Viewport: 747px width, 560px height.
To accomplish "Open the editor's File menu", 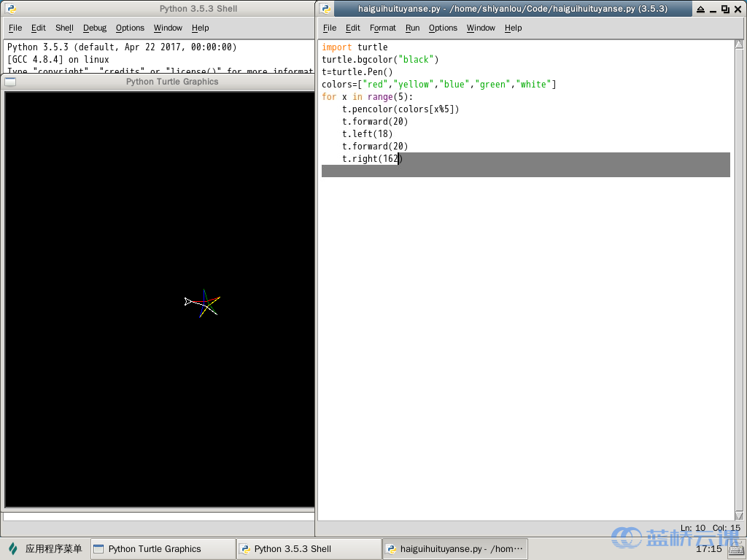I will [x=330, y=28].
